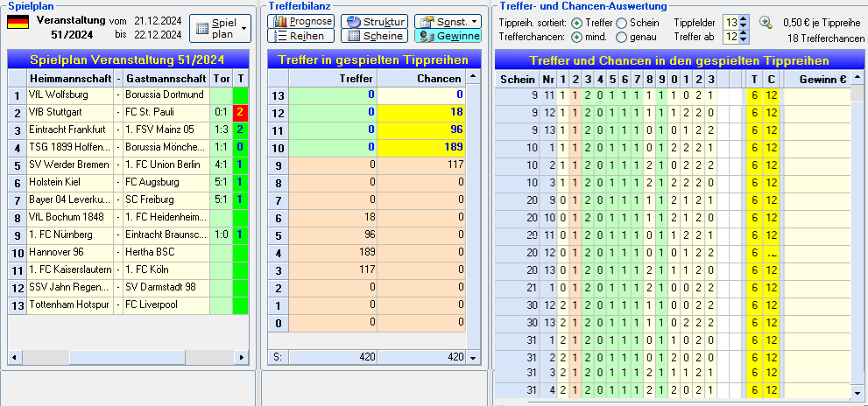
Task: Click the sum Treffer value 420
Action: pos(333,357)
